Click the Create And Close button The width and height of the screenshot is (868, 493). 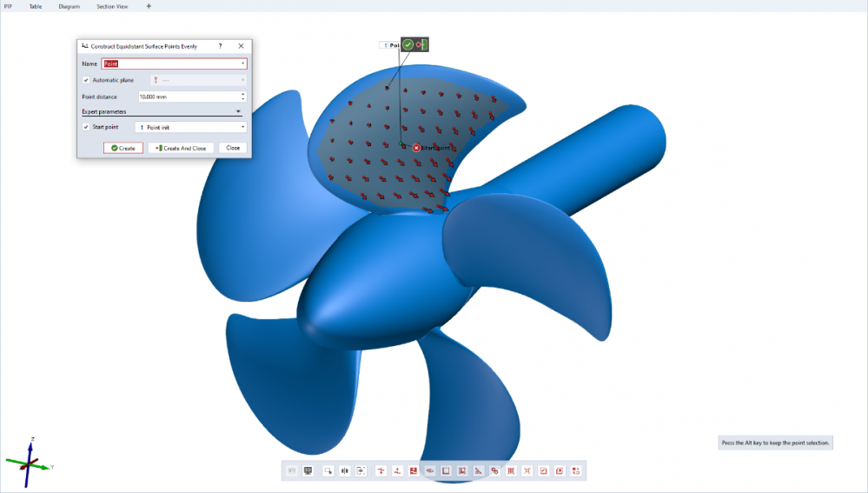pyautogui.click(x=181, y=148)
